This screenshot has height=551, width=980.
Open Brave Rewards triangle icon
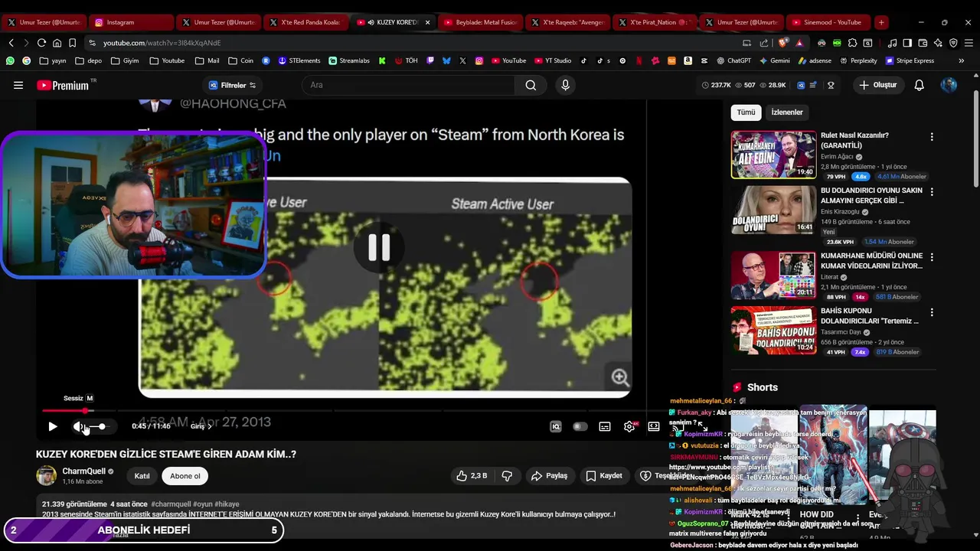(x=799, y=43)
